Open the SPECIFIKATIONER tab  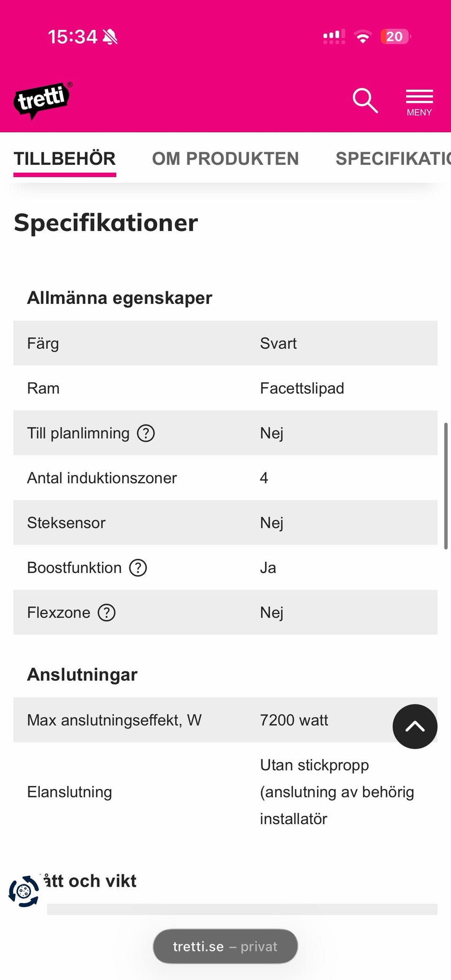click(393, 159)
